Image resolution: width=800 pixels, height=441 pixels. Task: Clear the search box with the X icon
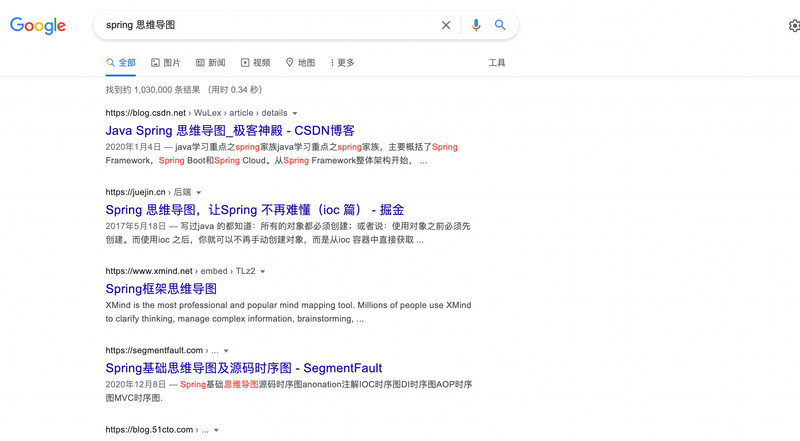[x=446, y=25]
